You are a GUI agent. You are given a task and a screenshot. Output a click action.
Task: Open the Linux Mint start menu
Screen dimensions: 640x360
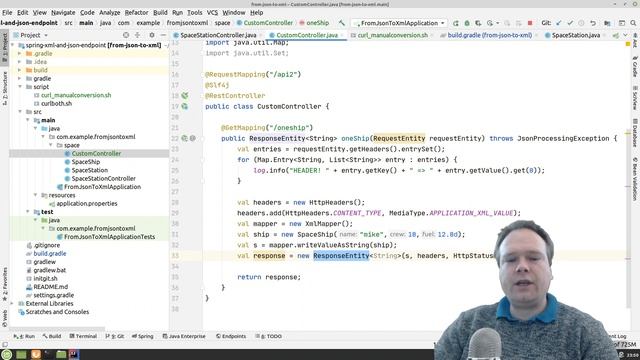point(7,354)
